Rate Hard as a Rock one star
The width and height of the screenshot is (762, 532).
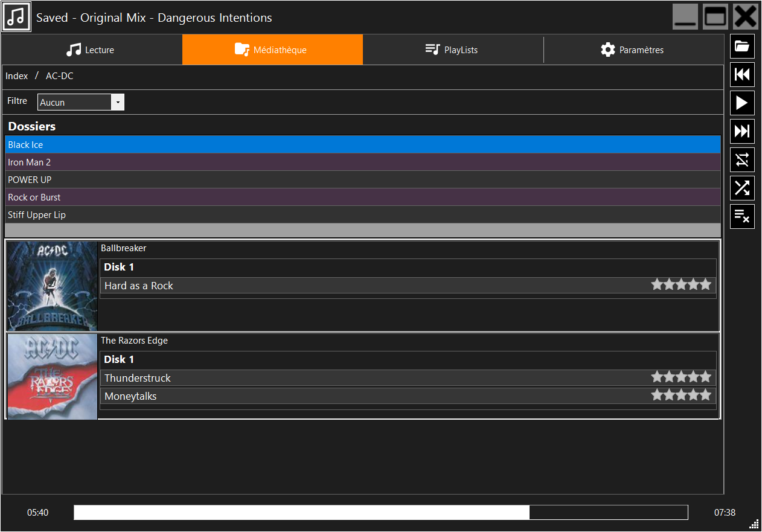[657, 284]
